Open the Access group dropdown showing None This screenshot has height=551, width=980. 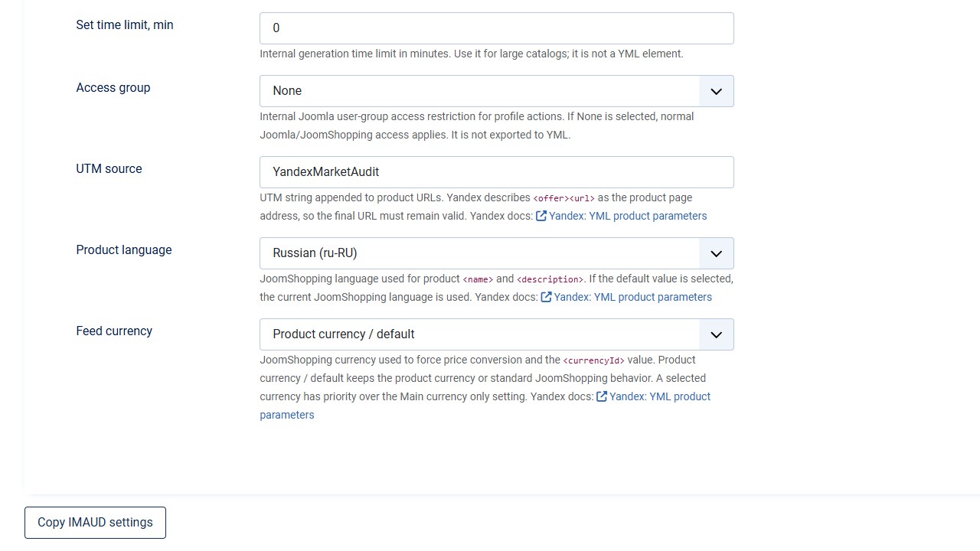tap(497, 91)
